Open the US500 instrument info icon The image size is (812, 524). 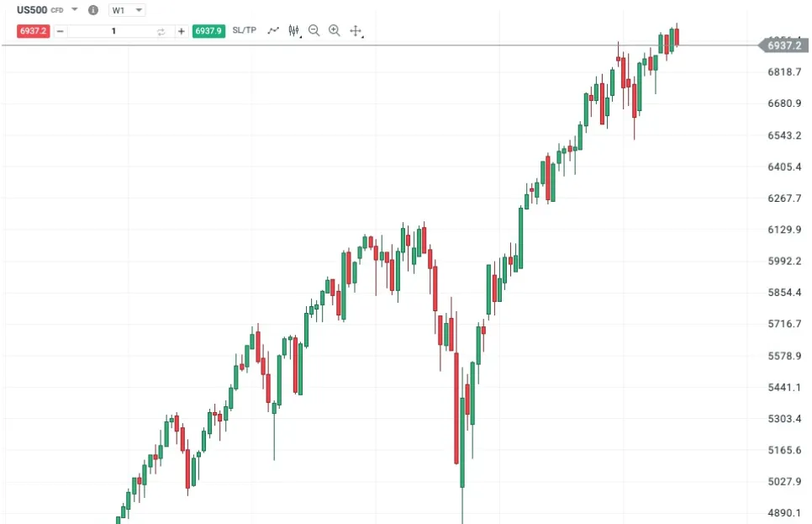(x=92, y=8)
